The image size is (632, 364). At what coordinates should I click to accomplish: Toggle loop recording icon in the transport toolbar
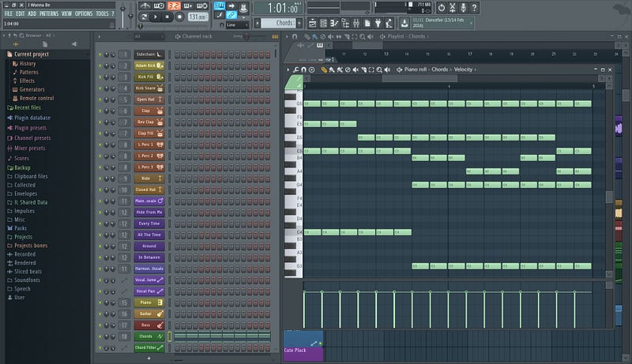(202, 6)
